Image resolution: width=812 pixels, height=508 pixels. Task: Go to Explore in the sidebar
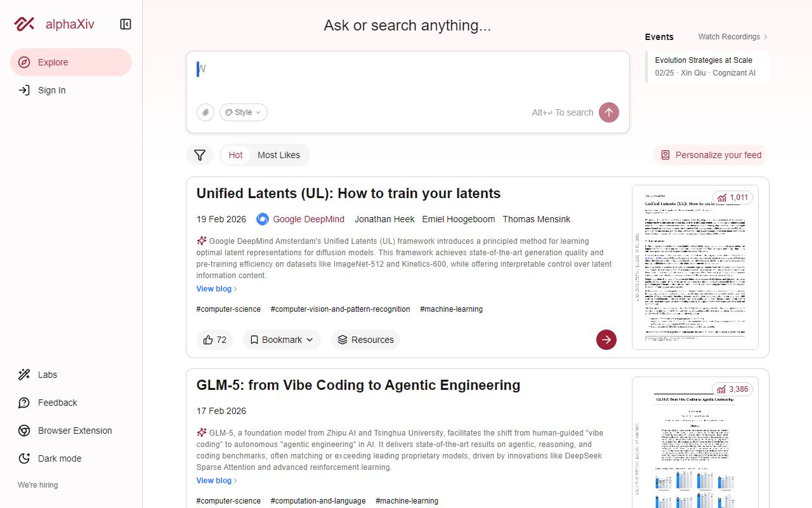[x=71, y=62]
